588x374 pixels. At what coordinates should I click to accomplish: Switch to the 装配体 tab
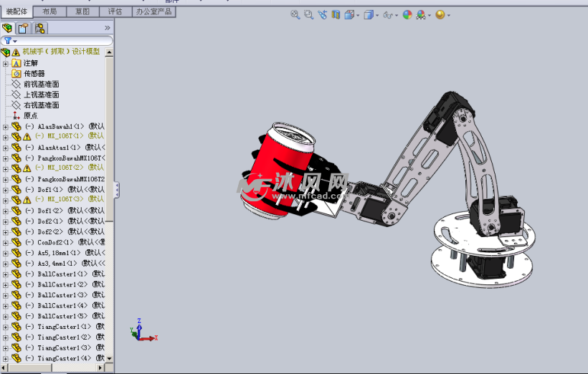click(x=17, y=11)
